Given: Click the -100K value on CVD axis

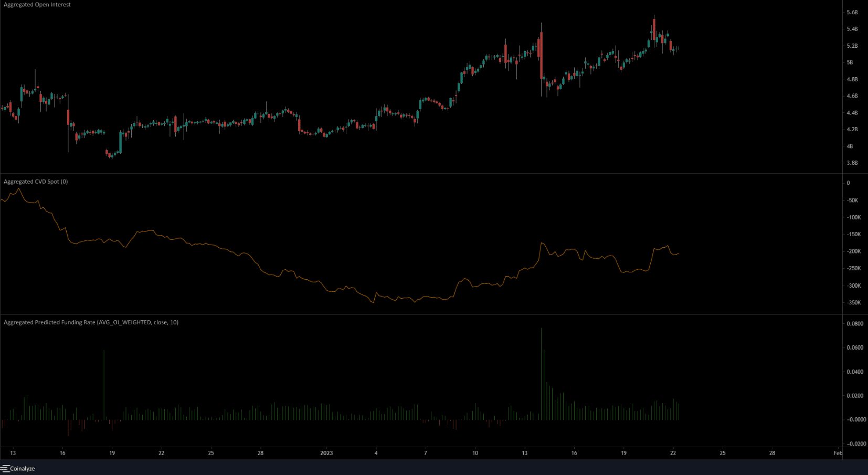Looking at the screenshot, I should [x=853, y=217].
